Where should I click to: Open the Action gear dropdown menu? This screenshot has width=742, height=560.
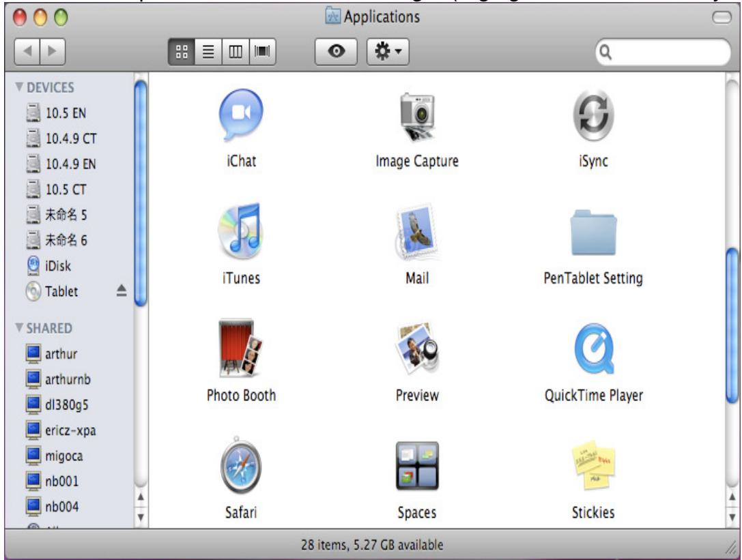coord(388,51)
